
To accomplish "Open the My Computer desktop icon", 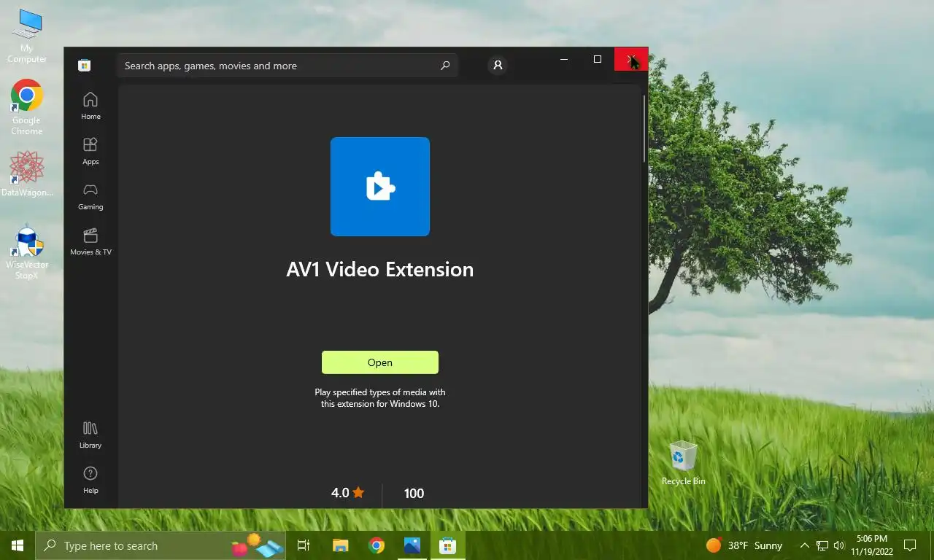I will pos(27,36).
